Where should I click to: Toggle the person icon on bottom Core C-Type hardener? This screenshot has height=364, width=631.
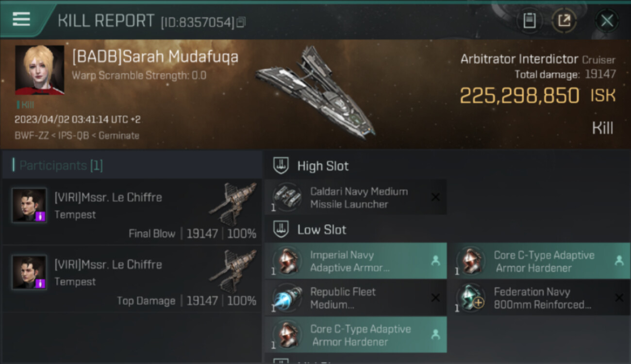tap(435, 334)
